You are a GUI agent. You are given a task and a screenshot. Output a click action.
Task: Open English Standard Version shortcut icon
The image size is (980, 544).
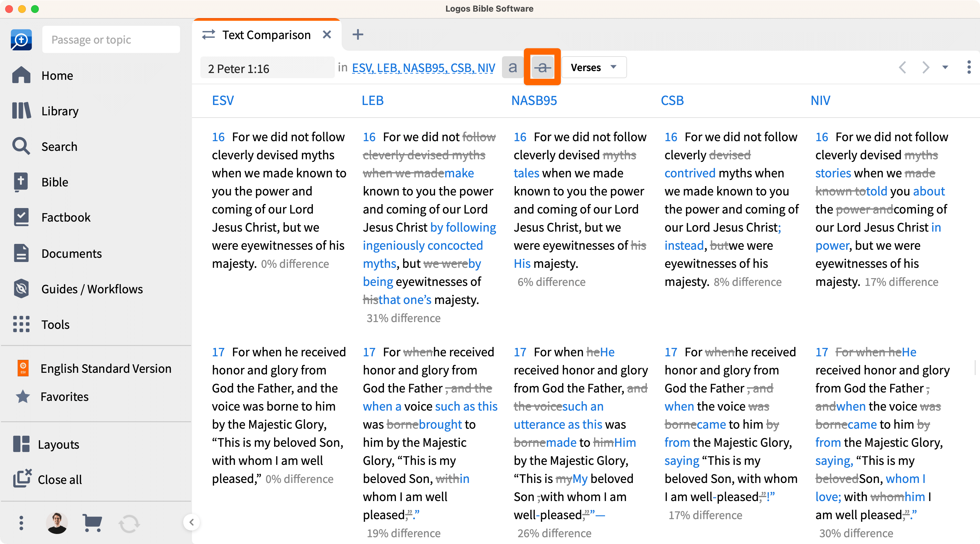[x=23, y=368]
